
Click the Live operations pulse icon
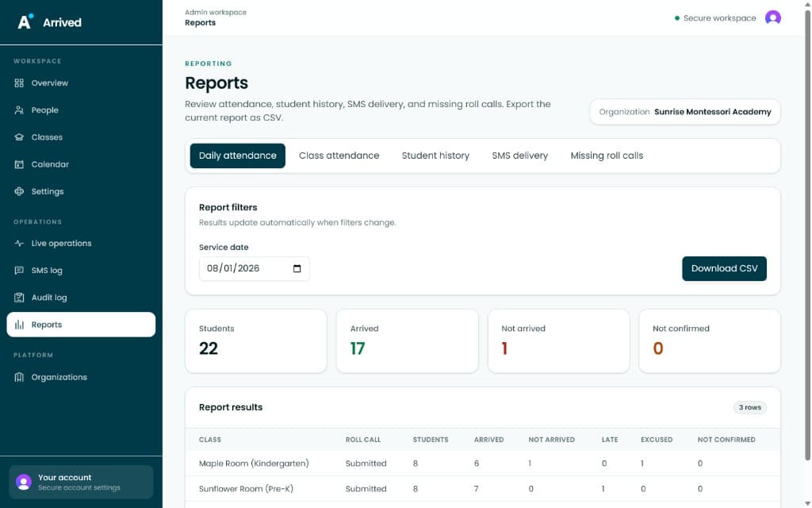pos(19,243)
